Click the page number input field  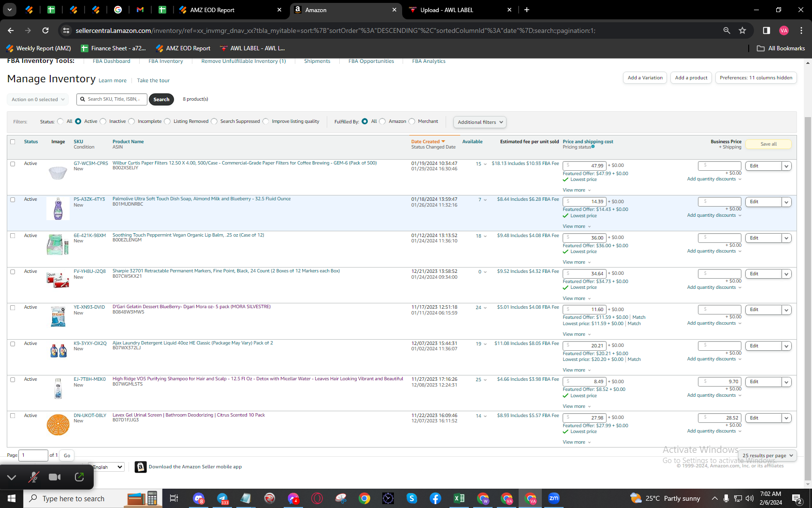coord(33,455)
